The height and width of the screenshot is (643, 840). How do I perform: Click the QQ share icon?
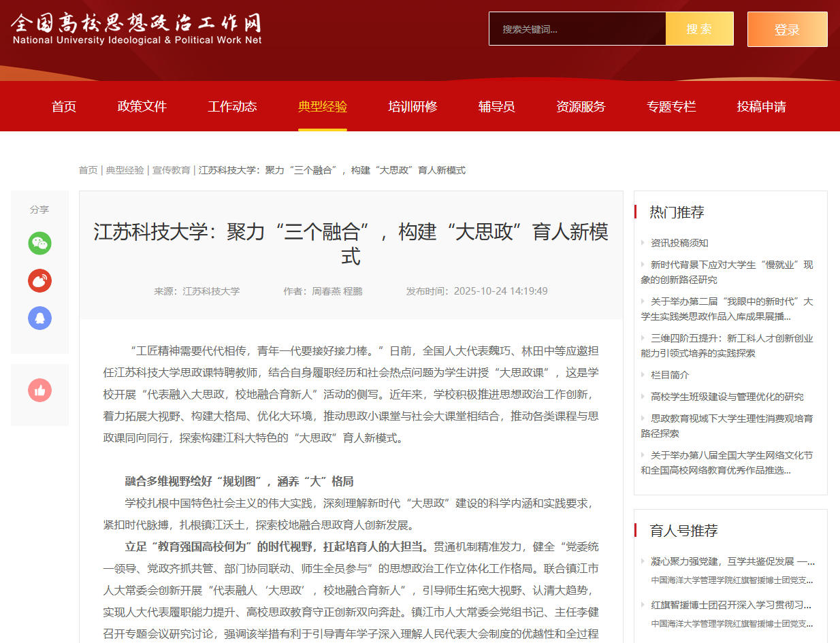(39, 318)
